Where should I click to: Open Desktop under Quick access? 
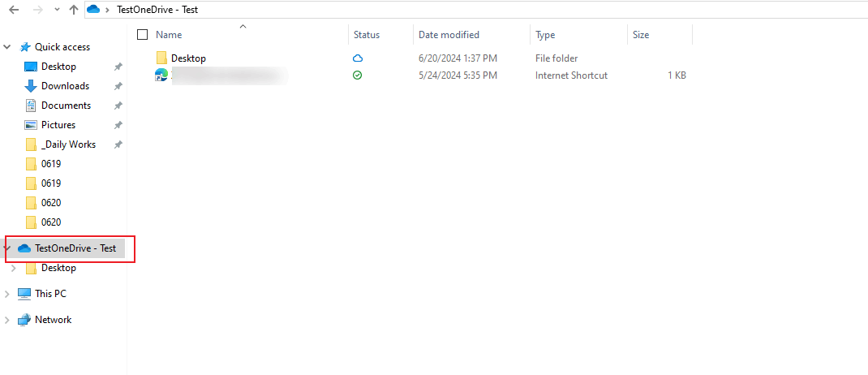click(58, 67)
